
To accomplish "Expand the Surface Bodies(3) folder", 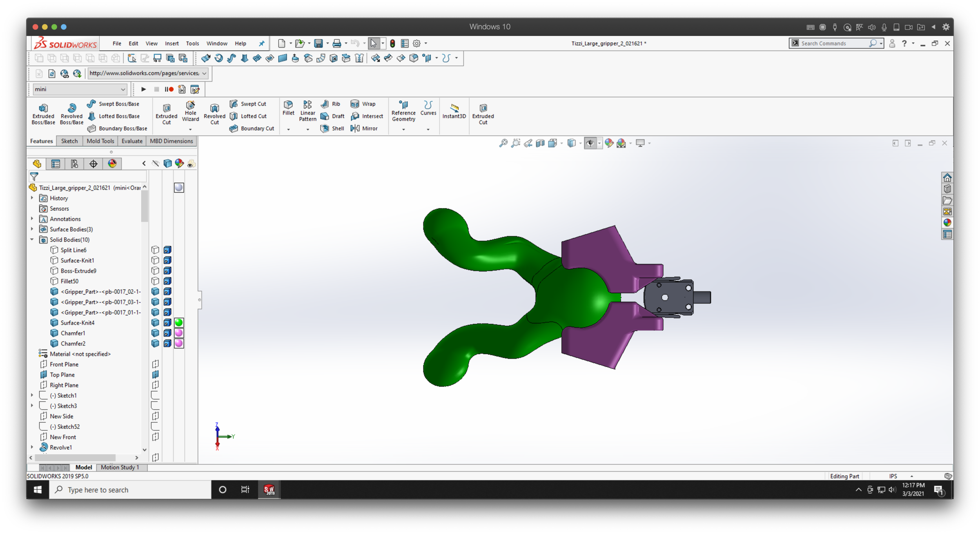I will (32, 229).
